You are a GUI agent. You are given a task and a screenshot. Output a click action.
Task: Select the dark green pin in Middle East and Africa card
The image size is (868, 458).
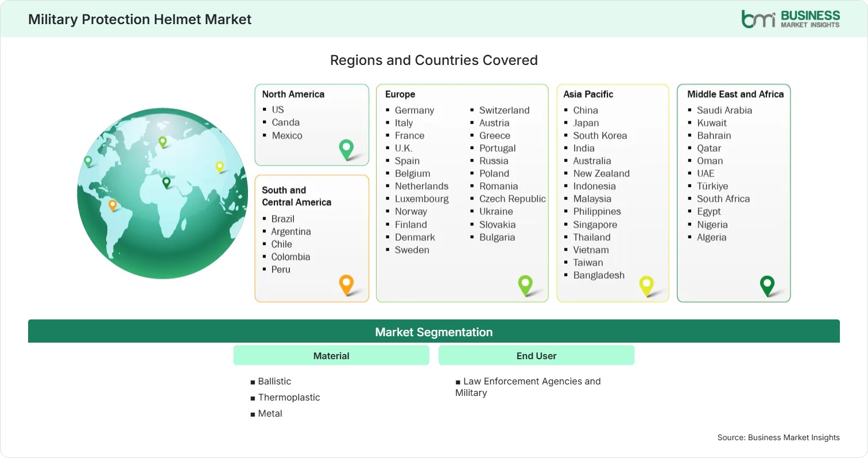pos(767,286)
